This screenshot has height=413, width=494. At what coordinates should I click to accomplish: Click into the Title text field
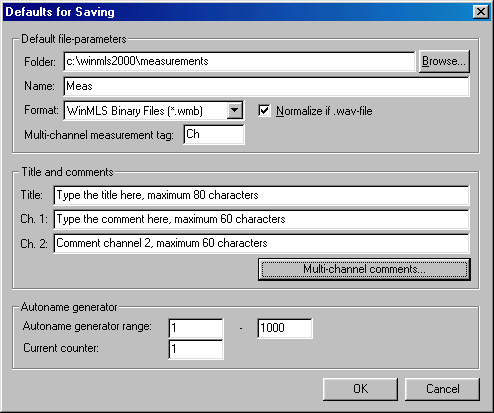(261, 195)
